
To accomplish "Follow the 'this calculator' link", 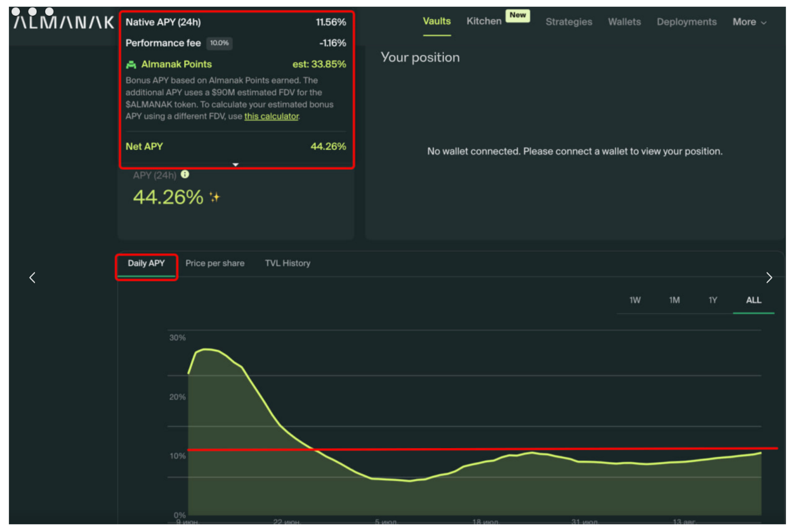I will pos(271,116).
